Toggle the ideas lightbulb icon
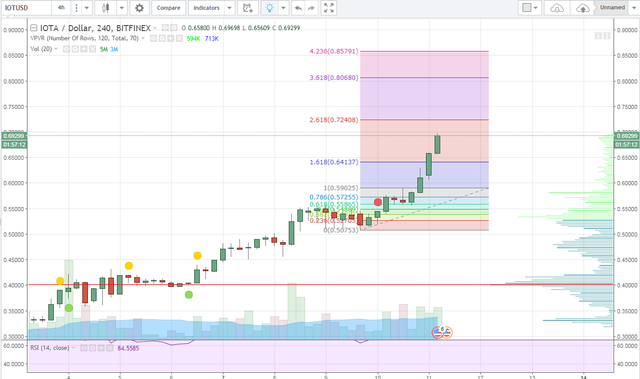The height and width of the screenshot is (379, 640). tap(269, 8)
